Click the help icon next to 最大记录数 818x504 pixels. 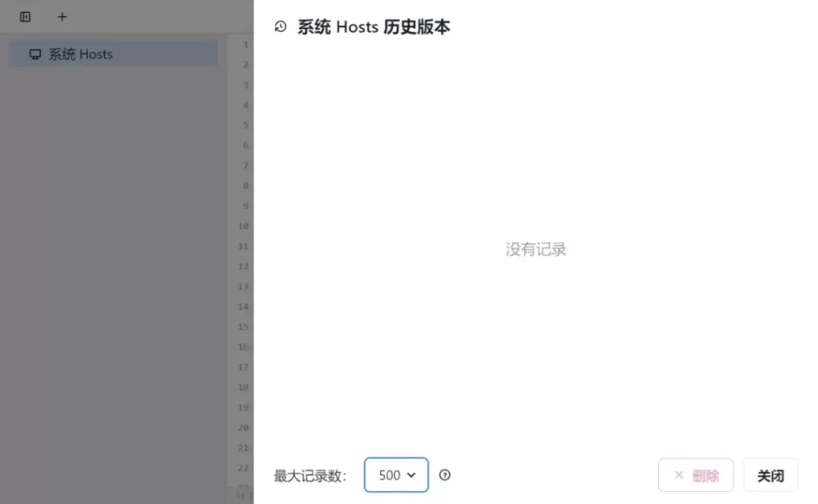click(444, 474)
